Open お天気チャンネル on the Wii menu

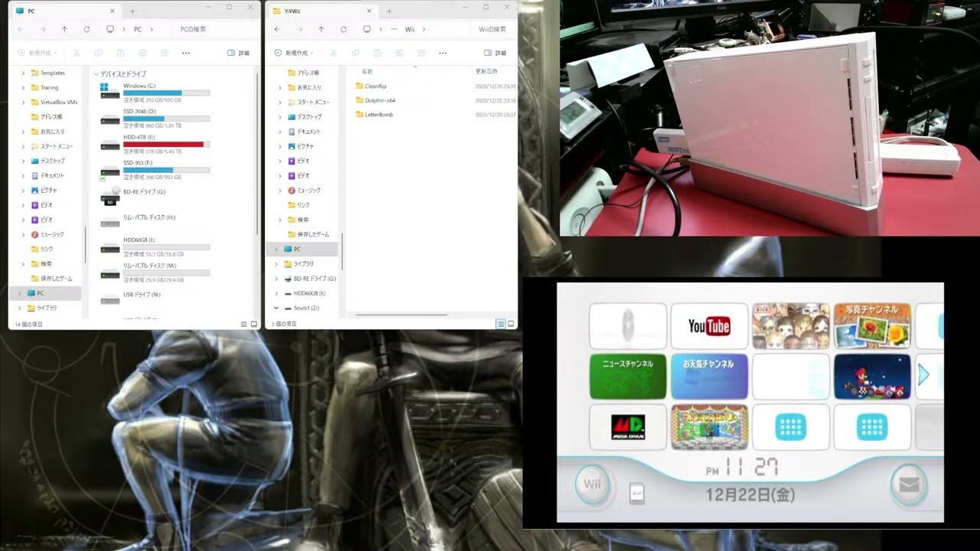(x=709, y=377)
